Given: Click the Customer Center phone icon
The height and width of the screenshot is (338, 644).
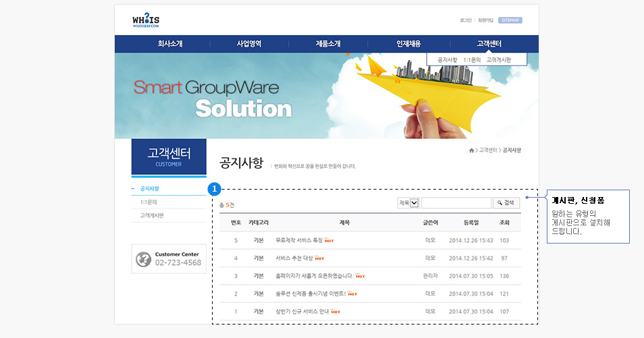Looking at the screenshot, I should [143, 259].
